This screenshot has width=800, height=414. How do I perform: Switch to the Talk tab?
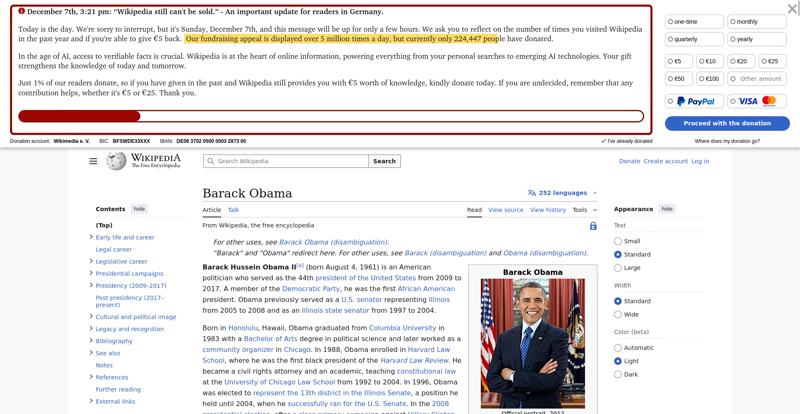click(x=233, y=210)
